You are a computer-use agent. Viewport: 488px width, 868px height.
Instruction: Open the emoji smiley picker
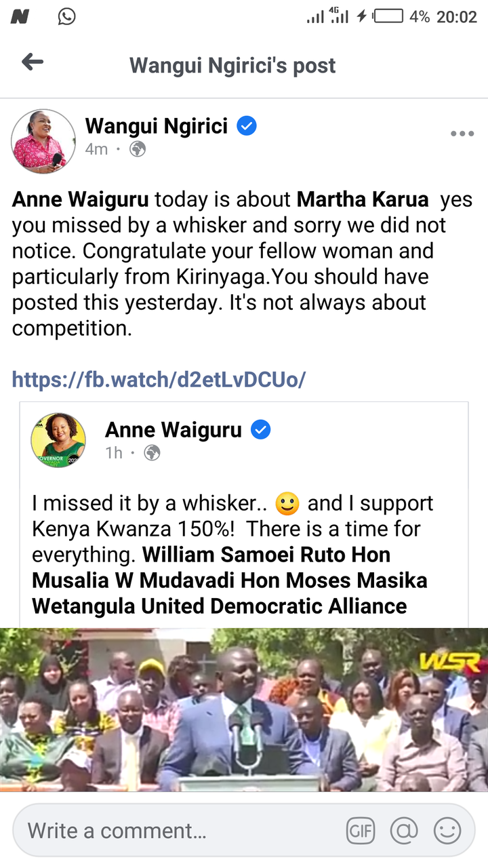(x=447, y=831)
